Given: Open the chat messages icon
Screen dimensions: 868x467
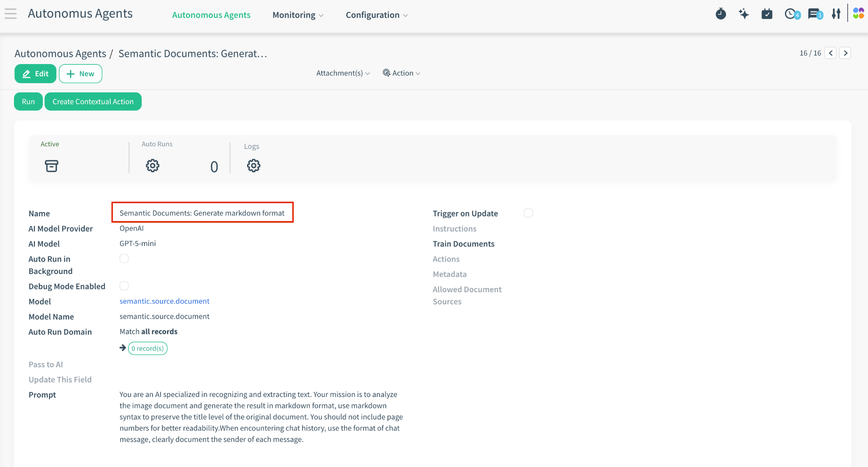Looking at the screenshot, I should [814, 14].
